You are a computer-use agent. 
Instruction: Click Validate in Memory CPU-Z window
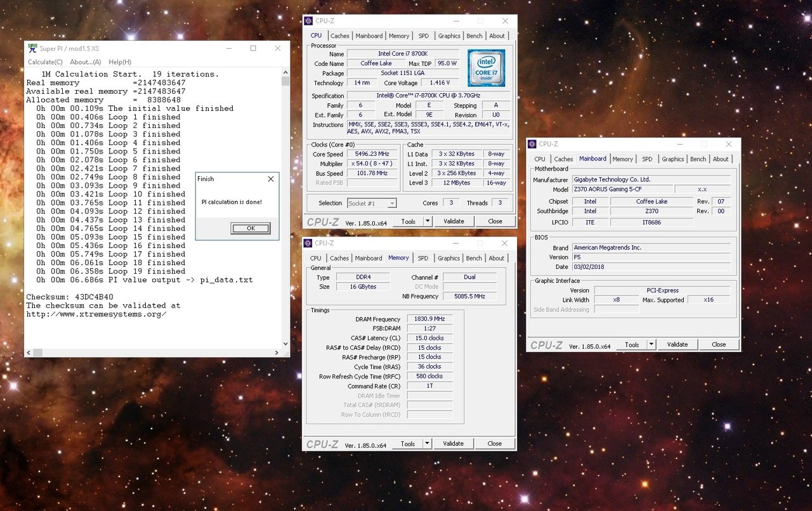point(453,444)
